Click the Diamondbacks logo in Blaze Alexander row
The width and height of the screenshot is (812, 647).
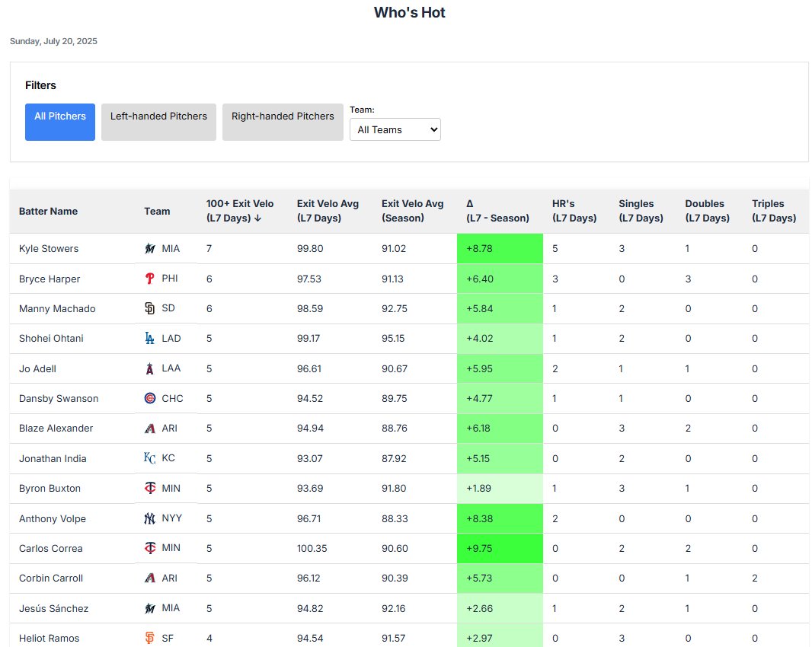click(149, 429)
